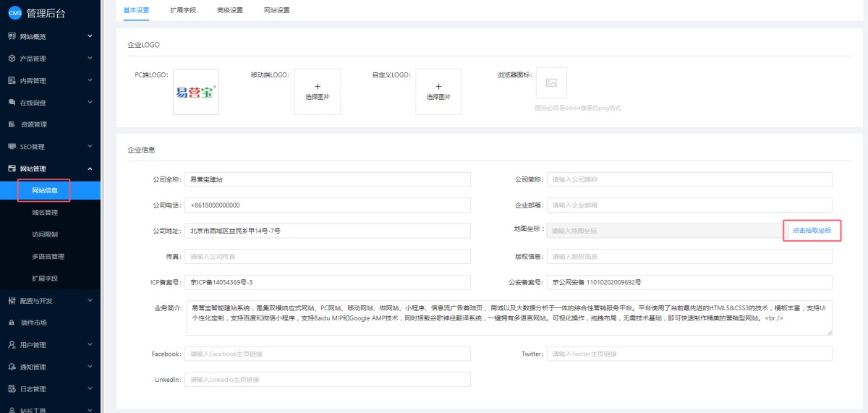868x413 pixels.
Task: Open the 高级设置 tab
Action: click(230, 10)
